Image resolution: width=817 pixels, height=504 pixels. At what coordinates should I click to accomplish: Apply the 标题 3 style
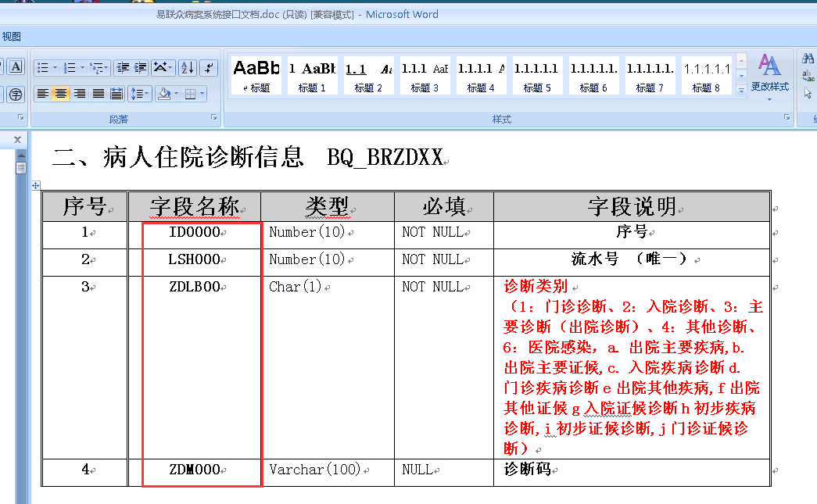425,76
